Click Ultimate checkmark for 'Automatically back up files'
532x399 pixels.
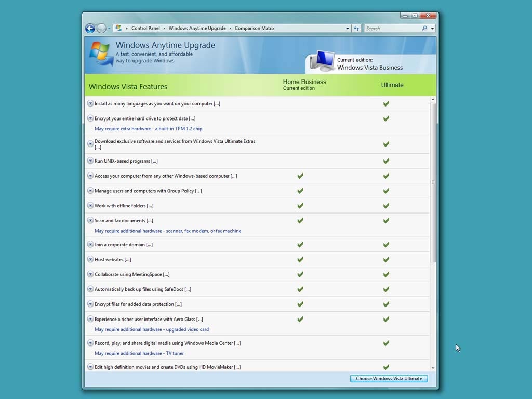[x=386, y=289]
